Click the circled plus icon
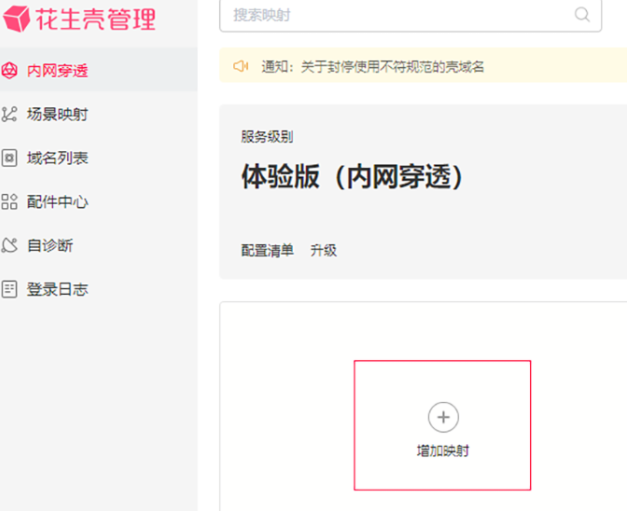 [x=443, y=417]
